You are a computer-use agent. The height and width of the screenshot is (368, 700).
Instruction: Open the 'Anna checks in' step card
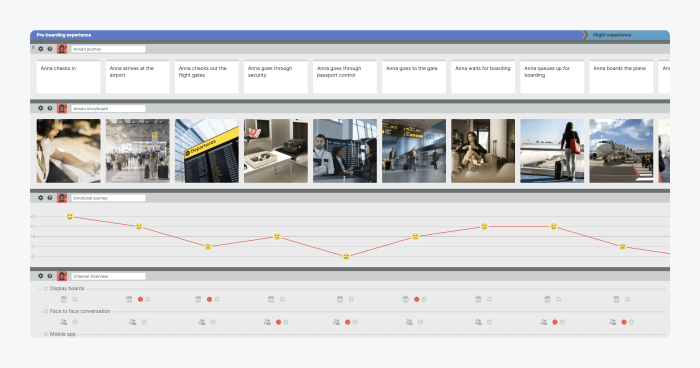[x=68, y=77]
